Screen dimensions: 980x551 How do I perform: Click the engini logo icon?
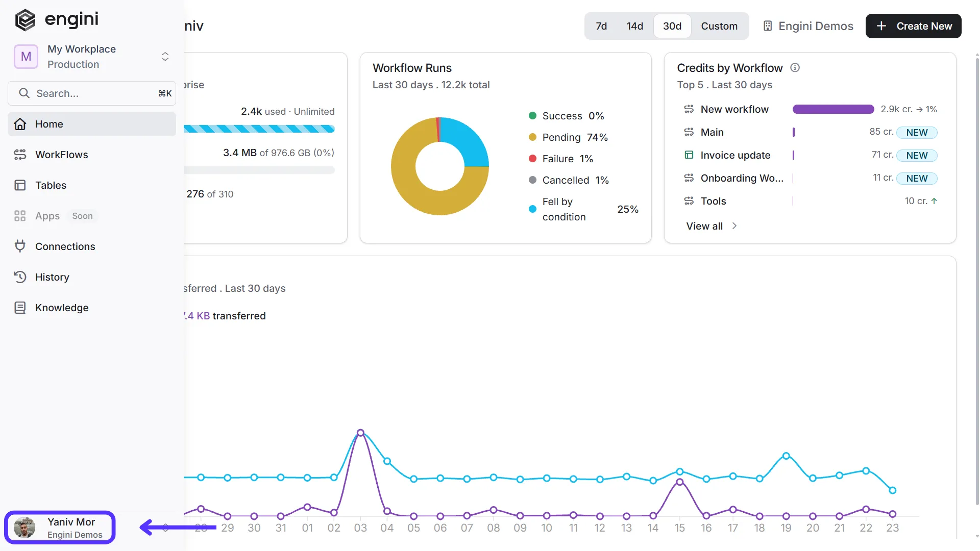25,20
